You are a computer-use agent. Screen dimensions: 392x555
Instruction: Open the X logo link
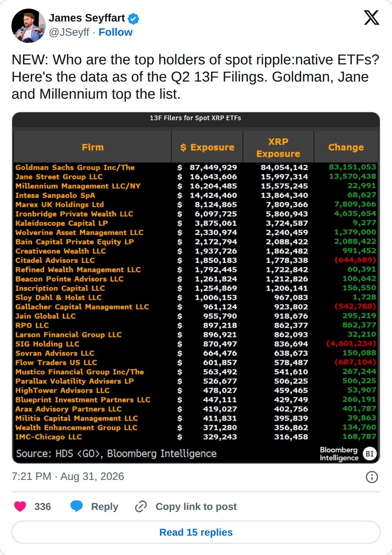pyautogui.click(x=372, y=18)
